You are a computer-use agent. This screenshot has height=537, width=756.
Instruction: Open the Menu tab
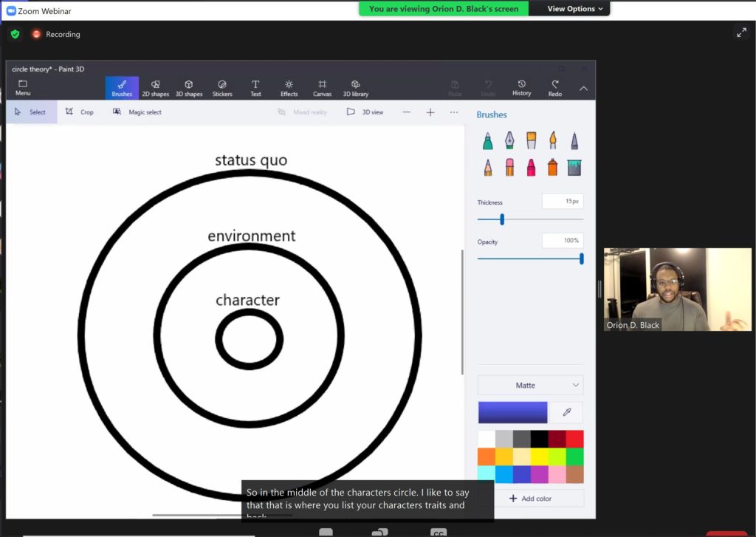pos(23,88)
